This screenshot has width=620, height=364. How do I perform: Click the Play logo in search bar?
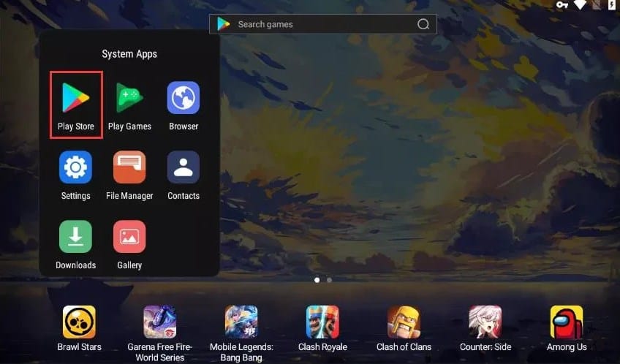[x=224, y=24]
